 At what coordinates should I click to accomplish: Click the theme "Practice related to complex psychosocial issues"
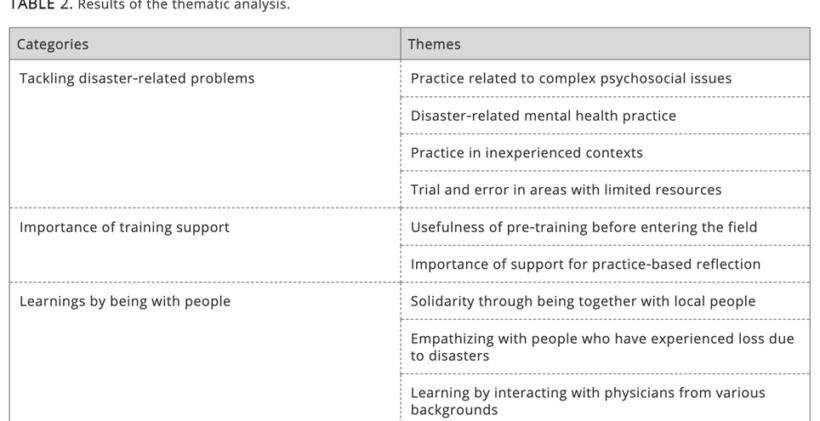click(571, 79)
